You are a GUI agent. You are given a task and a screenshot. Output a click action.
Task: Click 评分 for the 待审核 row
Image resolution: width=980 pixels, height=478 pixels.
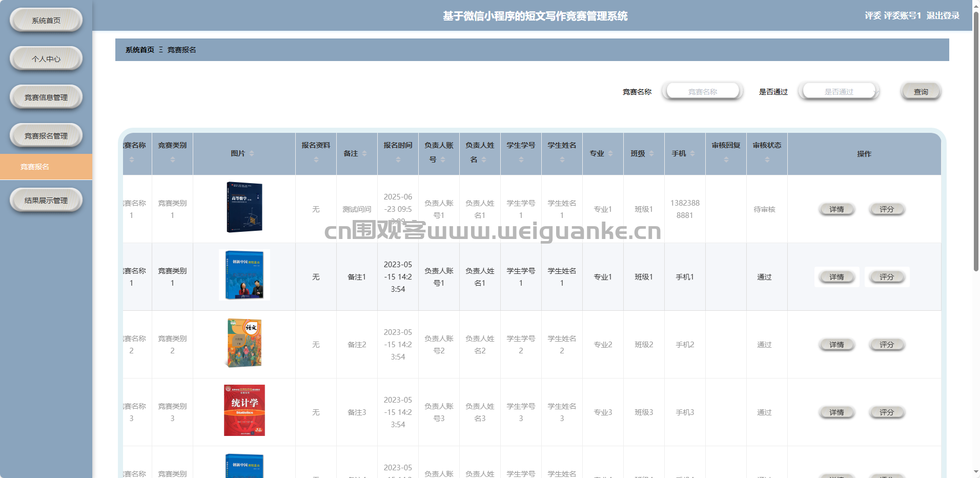tap(887, 209)
